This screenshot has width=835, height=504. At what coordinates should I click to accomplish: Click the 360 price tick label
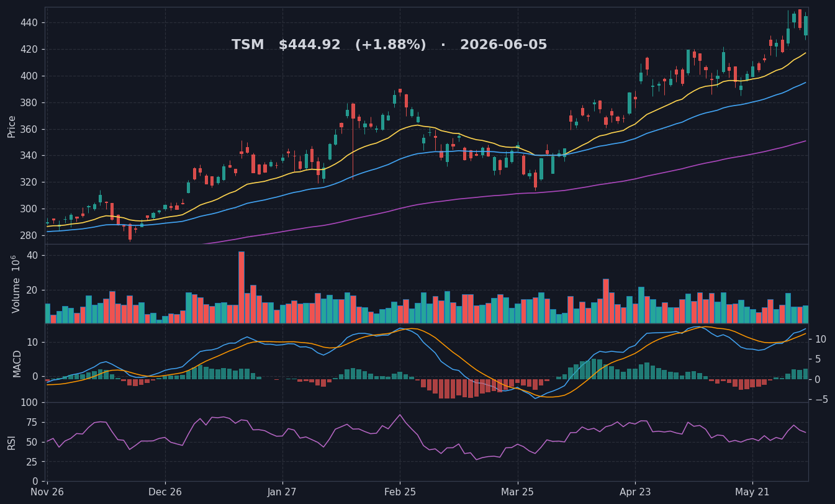coord(29,130)
